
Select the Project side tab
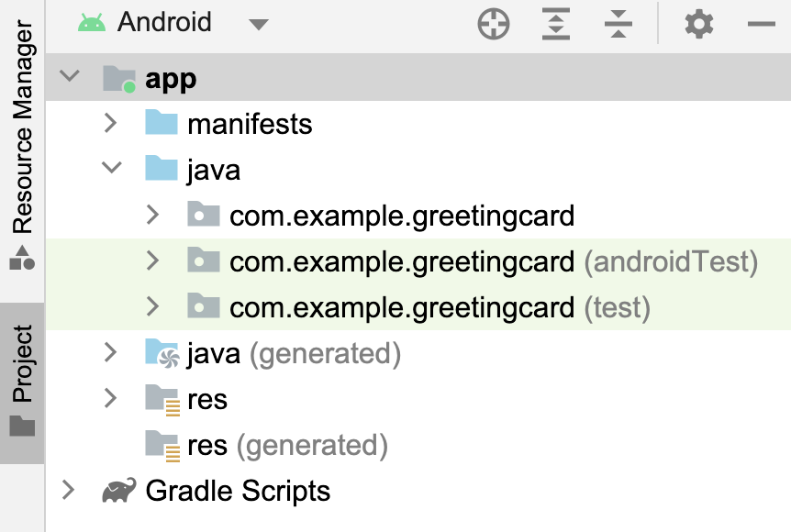(22, 381)
